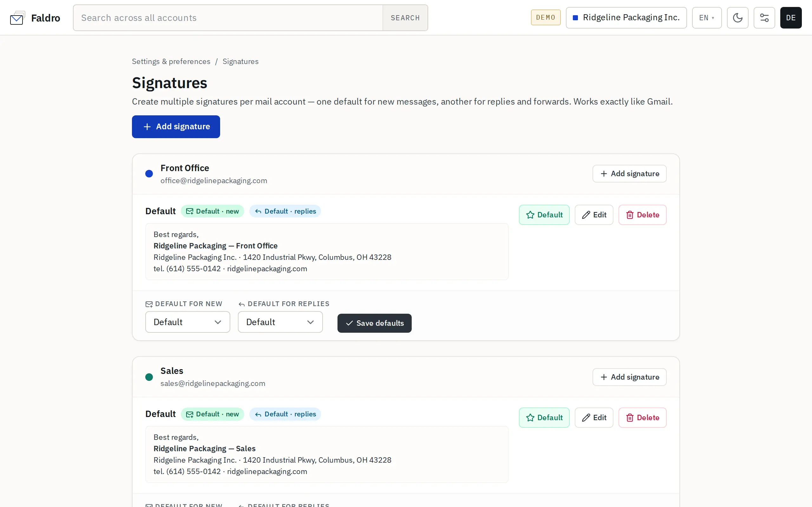Toggle dark mode with the moon icon
The height and width of the screenshot is (507, 812).
click(737, 18)
